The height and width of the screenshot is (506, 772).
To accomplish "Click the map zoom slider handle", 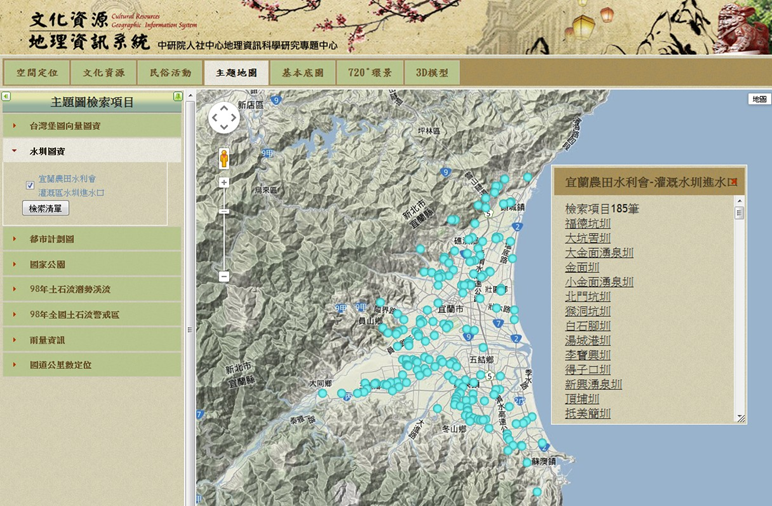I will click(x=224, y=211).
